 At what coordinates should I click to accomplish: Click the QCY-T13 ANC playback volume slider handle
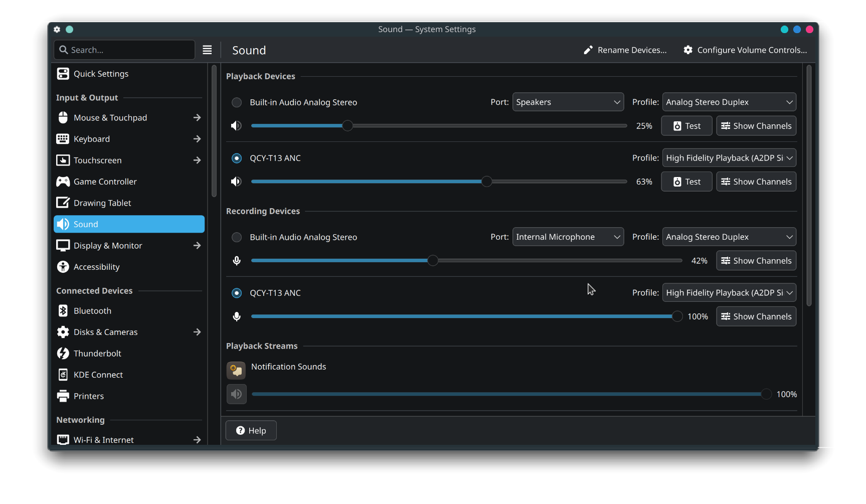[486, 182]
